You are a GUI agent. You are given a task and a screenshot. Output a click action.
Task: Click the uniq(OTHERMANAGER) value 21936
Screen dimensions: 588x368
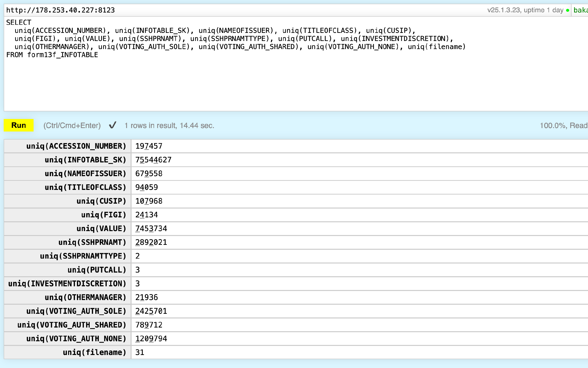click(x=147, y=297)
